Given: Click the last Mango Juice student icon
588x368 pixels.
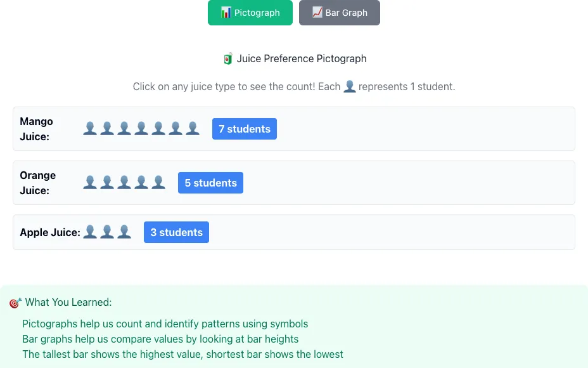Looking at the screenshot, I should click(193, 128).
